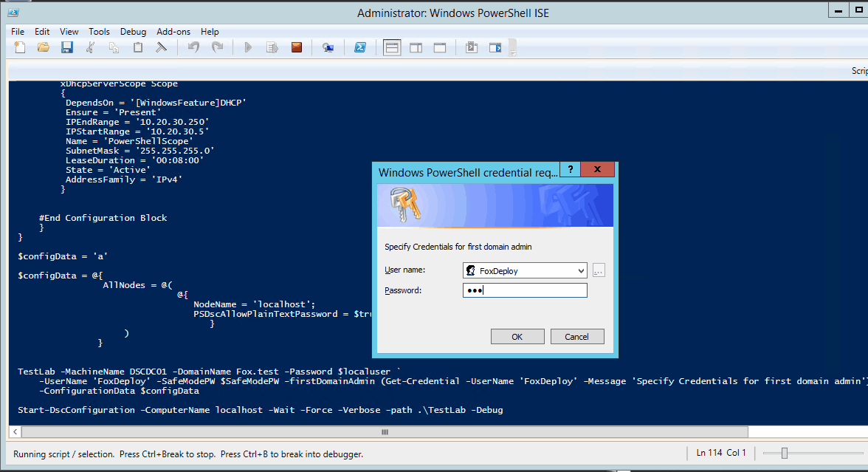Close the credential request dialog
Image resolution: width=868 pixels, height=472 pixels.
coord(597,170)
